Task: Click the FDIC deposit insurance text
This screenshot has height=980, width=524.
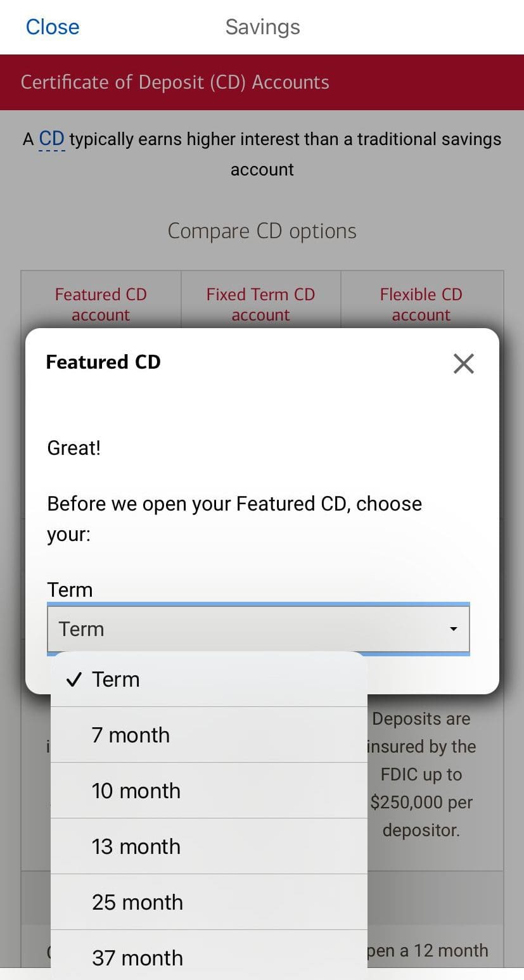Action: point(421,774)
